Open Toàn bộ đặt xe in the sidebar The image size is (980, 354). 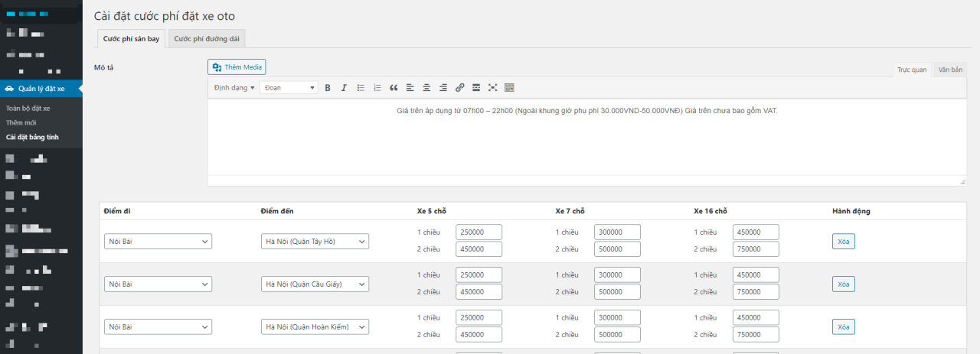point(28,109)
